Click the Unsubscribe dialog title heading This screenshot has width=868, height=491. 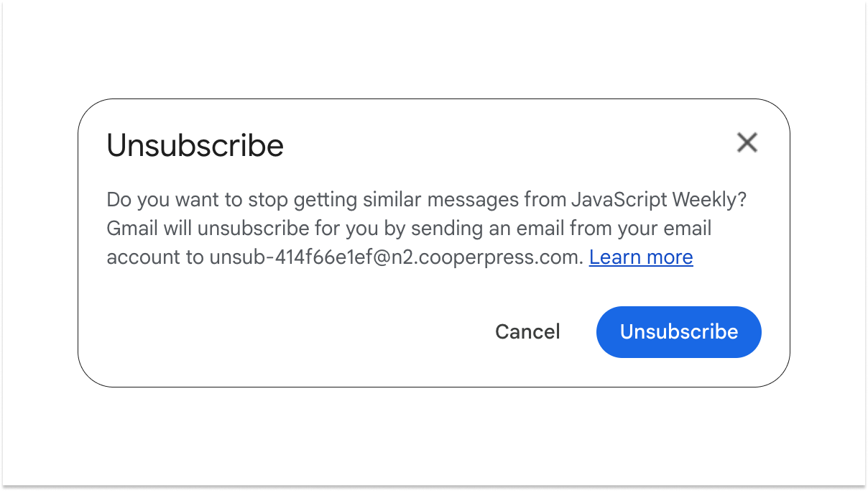[195, 146]
